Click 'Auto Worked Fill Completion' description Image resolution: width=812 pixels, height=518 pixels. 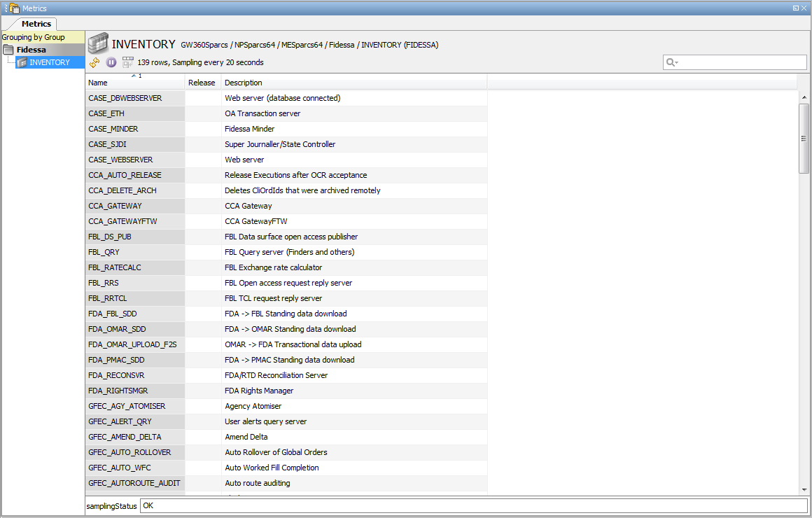point(272,468)
